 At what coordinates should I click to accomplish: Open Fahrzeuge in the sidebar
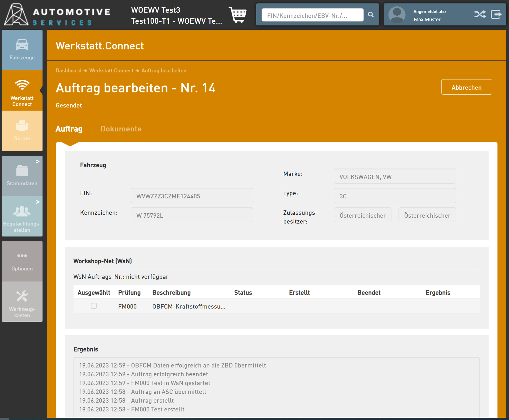(22, 50)
